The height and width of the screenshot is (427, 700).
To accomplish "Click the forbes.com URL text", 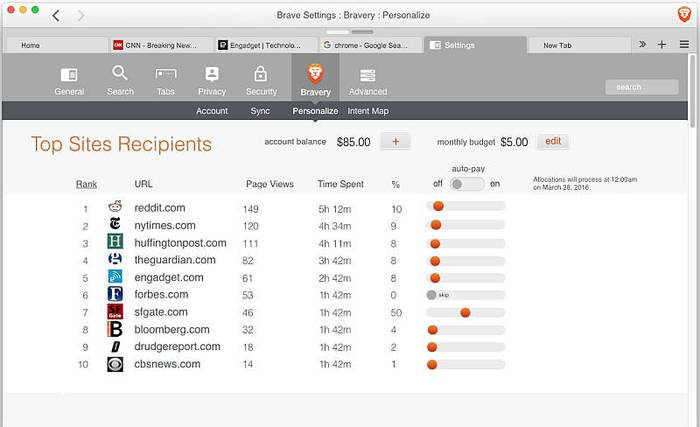I will click(161, 294).
